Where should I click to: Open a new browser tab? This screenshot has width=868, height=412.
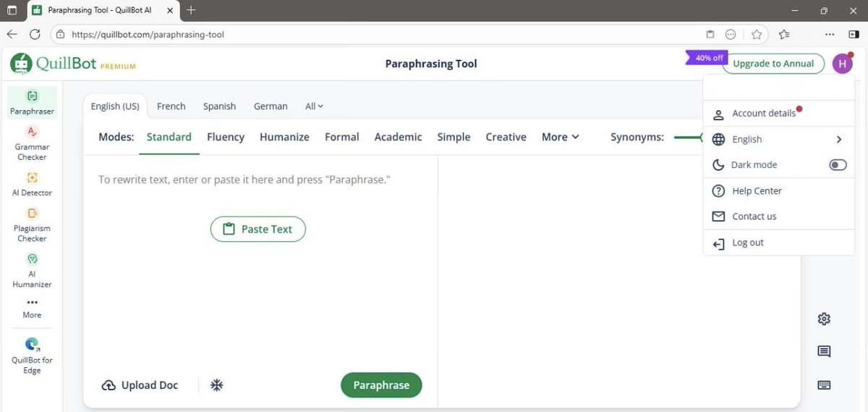tap(191, 11)
